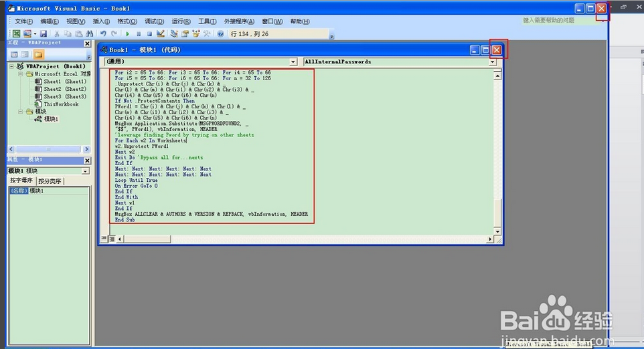The height and width of the screenshot is (349, 644).
Task: Stop execution with Reset button
Action: pyautogui.click(x=149, y=33)
